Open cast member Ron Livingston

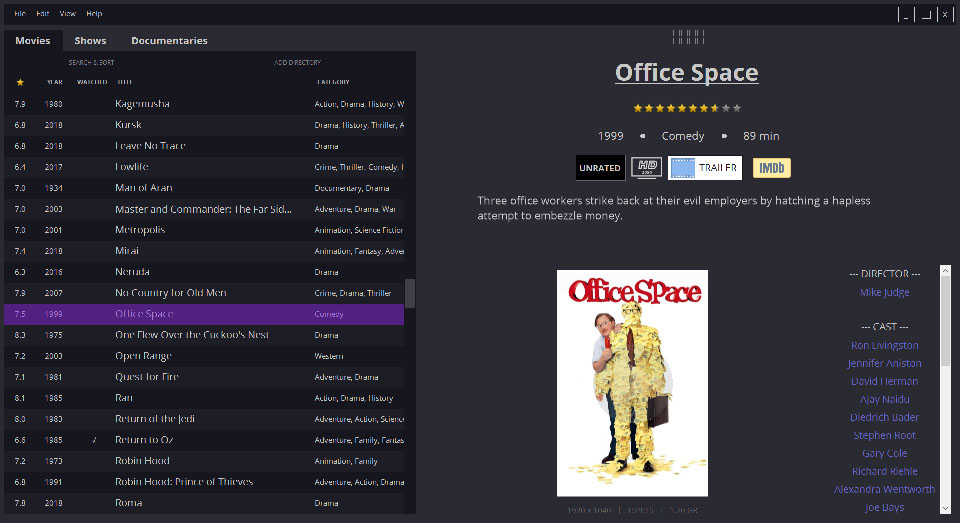[x=884, y=345]
